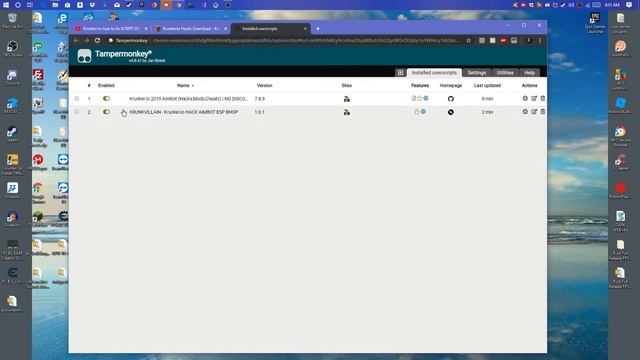The height and width of the screenshot is (360, 640).
Task: Click the globe feature icon in row 1
Action: (426, 98)
